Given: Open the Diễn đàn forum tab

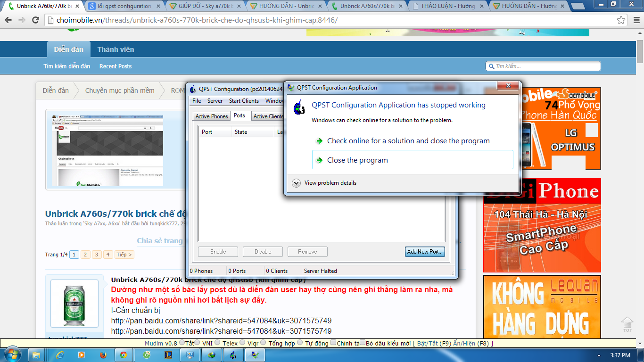Looking at the screenshot, I should click(x=68, y=49).
